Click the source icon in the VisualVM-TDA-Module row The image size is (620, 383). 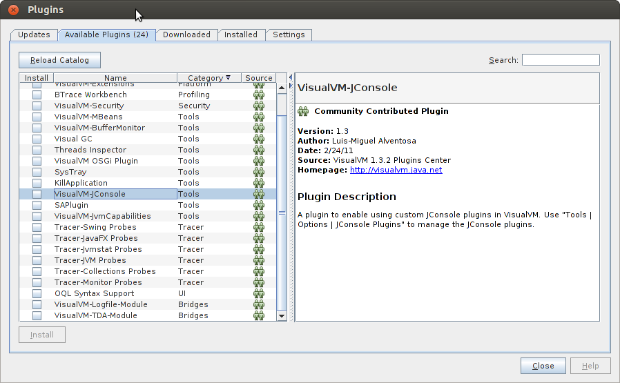pyautogui.click(x=259, y=315)
